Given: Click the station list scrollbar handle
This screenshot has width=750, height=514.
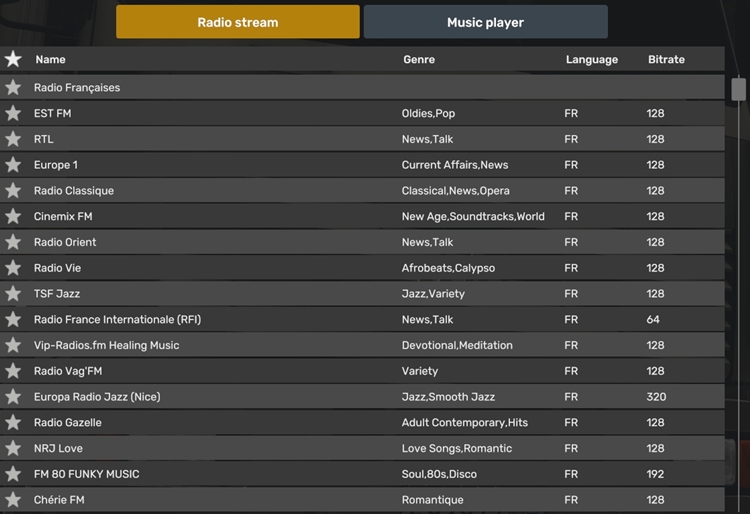Looking at the screenshot, I should [x=738, y=89].
